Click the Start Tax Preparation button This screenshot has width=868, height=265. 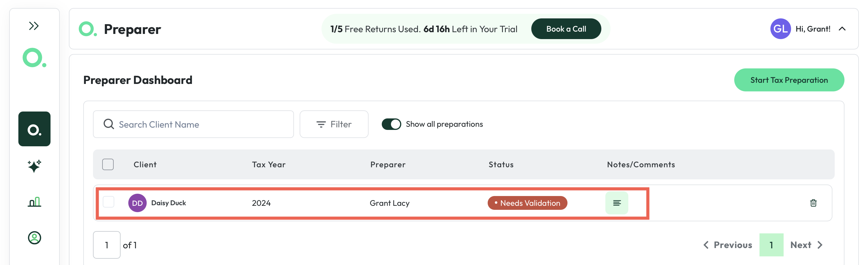789,80
